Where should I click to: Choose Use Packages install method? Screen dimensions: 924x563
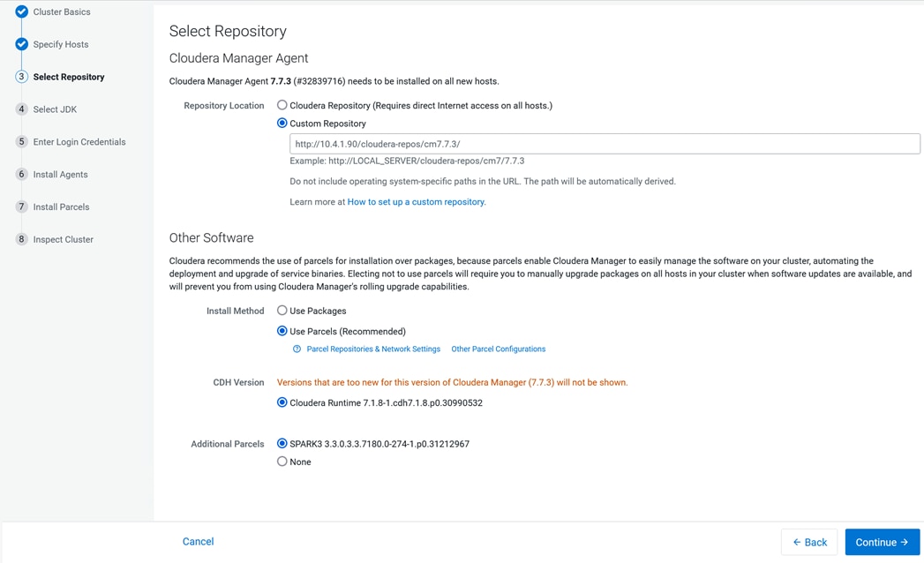tap(282, 310)
